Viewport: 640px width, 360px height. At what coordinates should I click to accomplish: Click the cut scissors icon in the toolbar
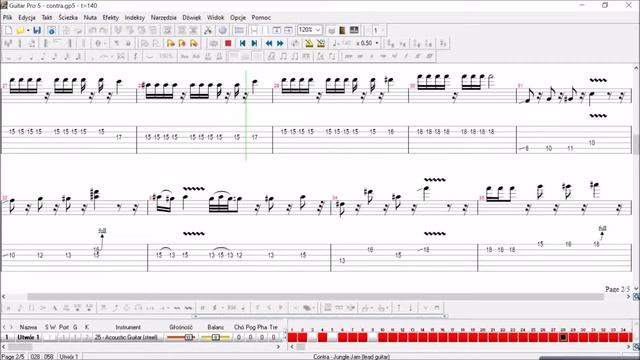208,31
